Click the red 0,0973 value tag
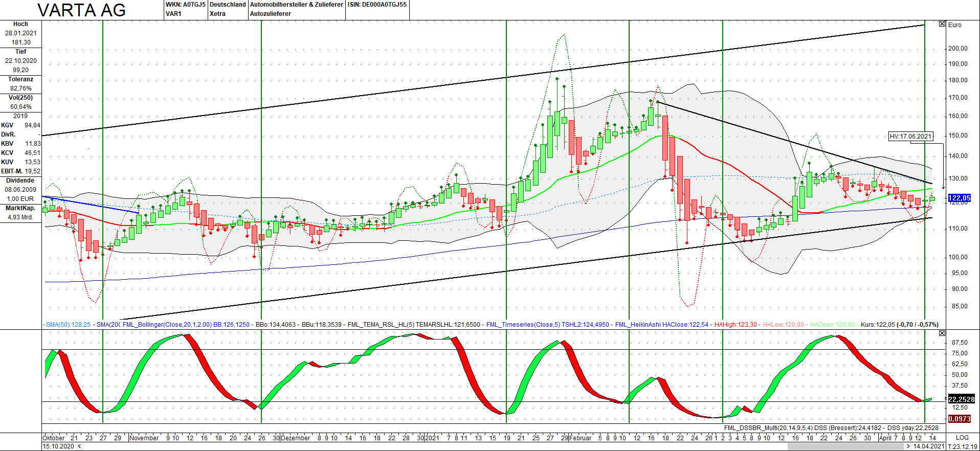 click(x=960, y=419)
